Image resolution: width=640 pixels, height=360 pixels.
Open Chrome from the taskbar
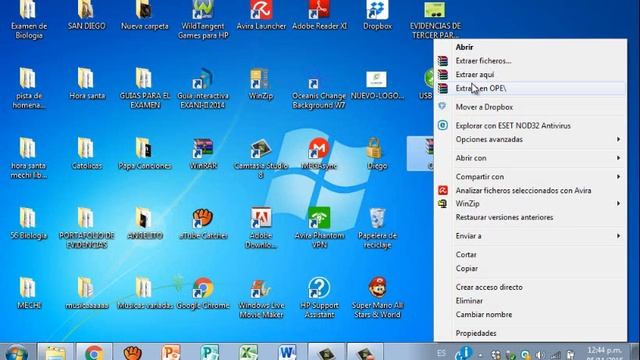click(94, 352)
